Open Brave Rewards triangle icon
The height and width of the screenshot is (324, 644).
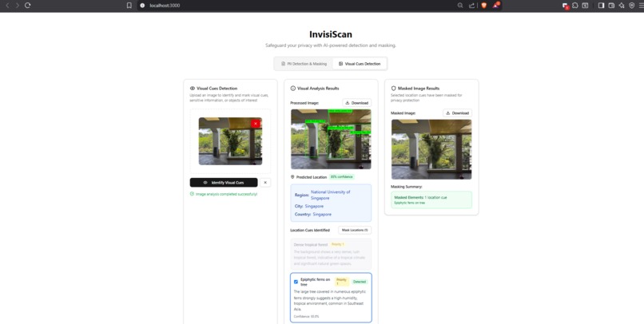[496, 6]
